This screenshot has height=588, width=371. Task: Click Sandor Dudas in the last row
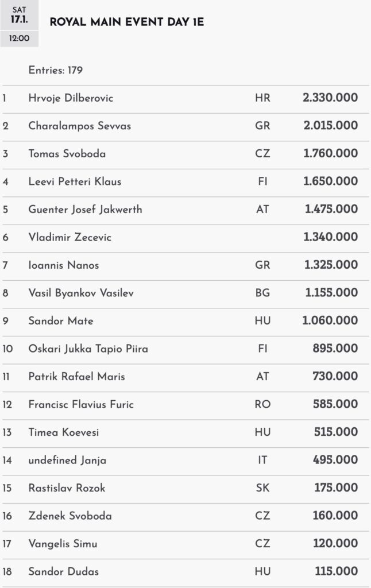[x=63, y=571]
